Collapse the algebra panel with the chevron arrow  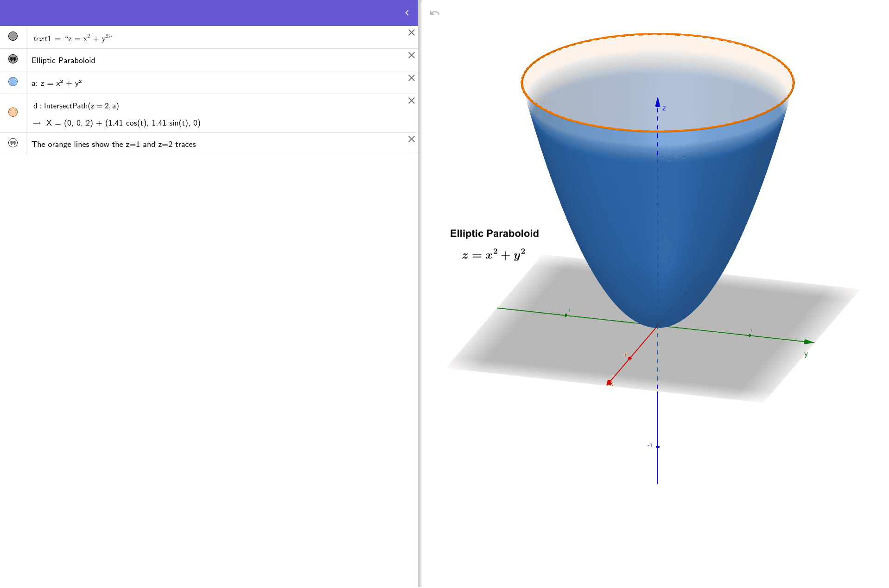[407, 13]
